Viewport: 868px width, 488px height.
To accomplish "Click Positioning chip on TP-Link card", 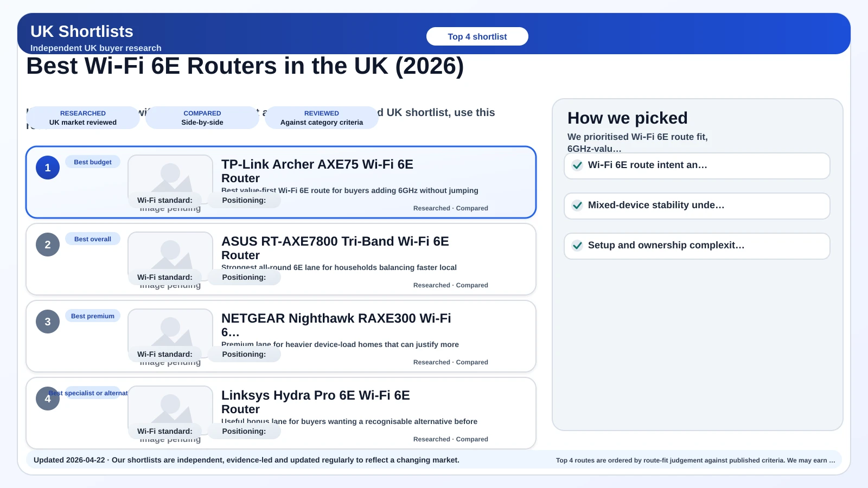I will [x=244, y=200].
